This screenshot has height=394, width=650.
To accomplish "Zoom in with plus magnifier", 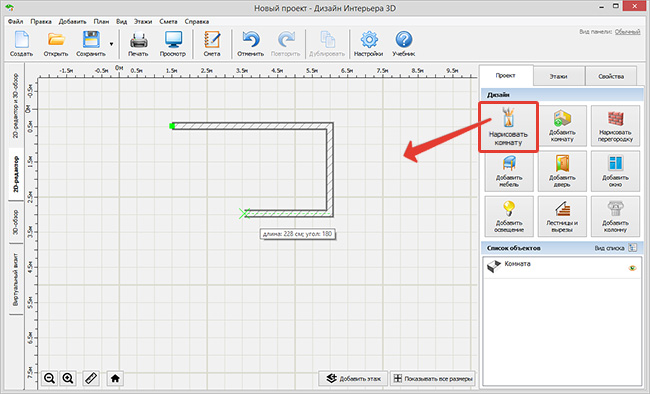I will [68, 378].
